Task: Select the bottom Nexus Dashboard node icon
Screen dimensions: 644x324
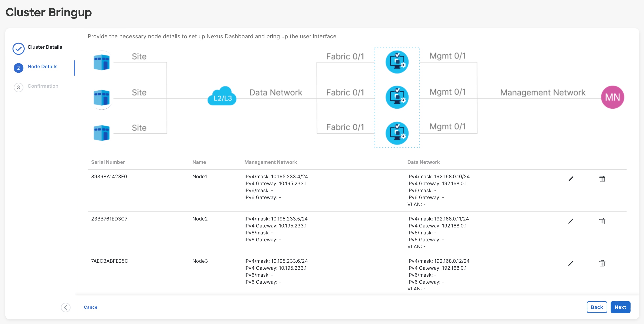Action: pos(397,133)
